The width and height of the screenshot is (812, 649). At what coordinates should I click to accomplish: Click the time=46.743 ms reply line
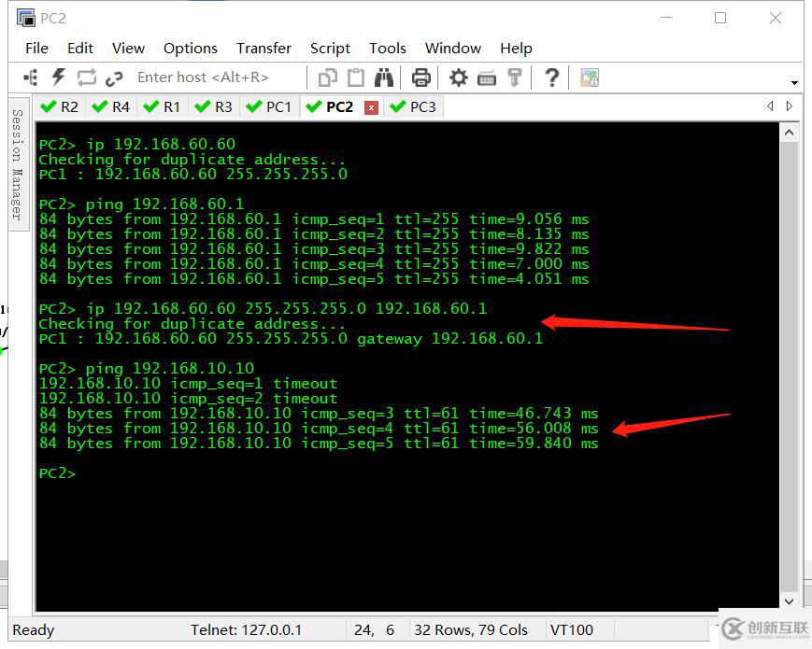point(319,414)
